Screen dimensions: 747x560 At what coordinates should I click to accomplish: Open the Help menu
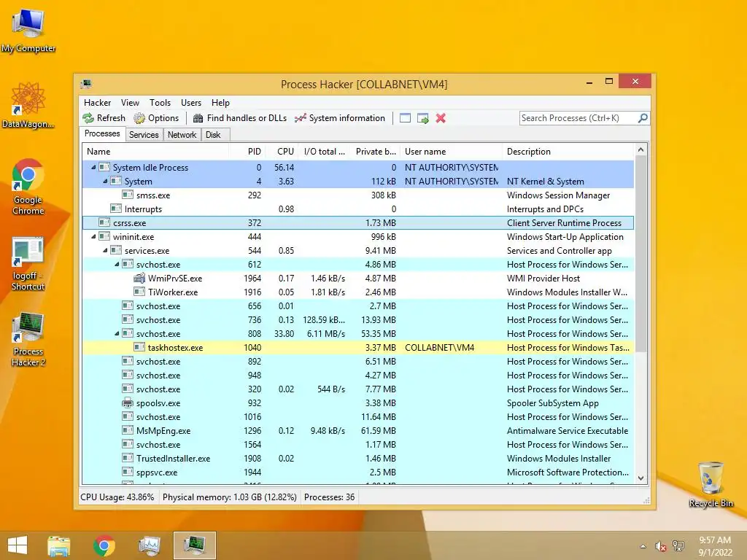point(220,103)
